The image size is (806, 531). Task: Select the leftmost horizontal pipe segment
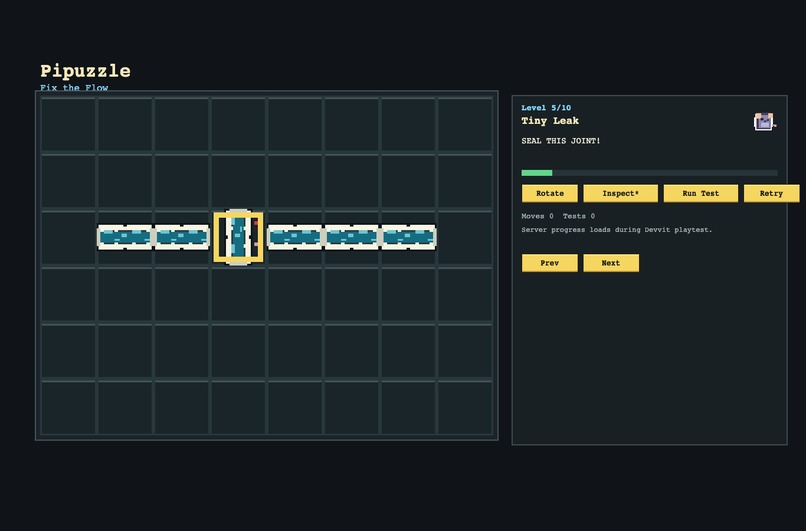tap(125, 237)
